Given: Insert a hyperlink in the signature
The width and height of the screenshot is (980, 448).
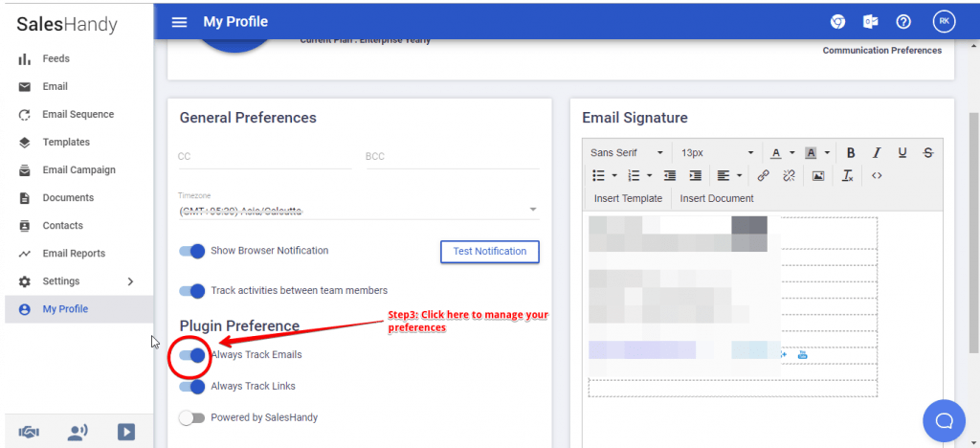Looking at the screenshot, I should pyautogui.click(x=763, y=176).
